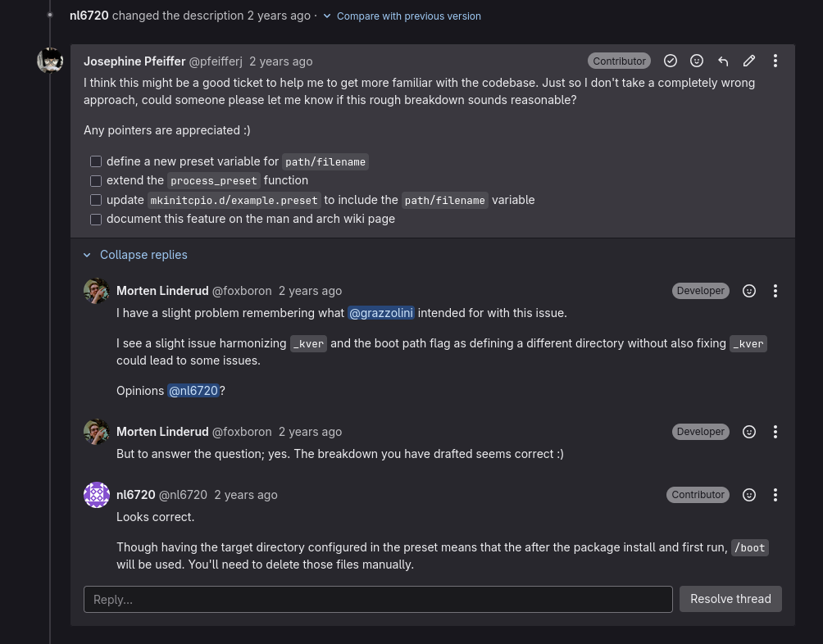Add emoji reaction to nl6720's reply
The height and width of the screenshot is (644, 823).
749,495
